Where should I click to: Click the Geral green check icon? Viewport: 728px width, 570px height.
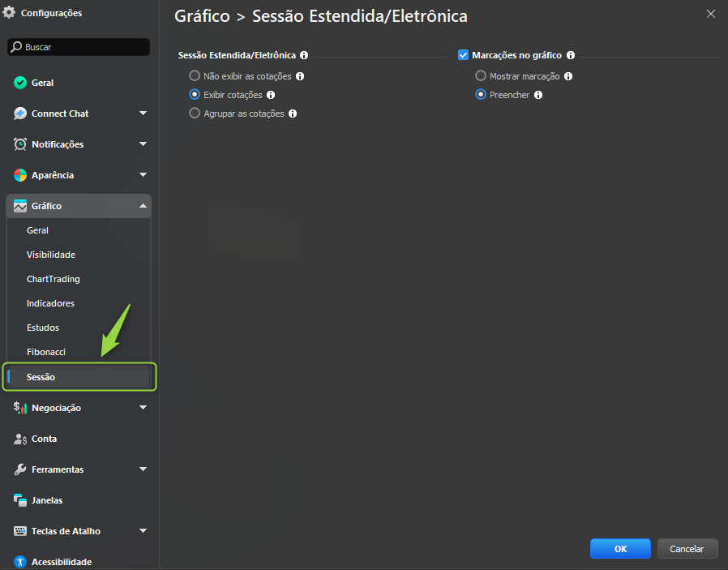(20, 83)
